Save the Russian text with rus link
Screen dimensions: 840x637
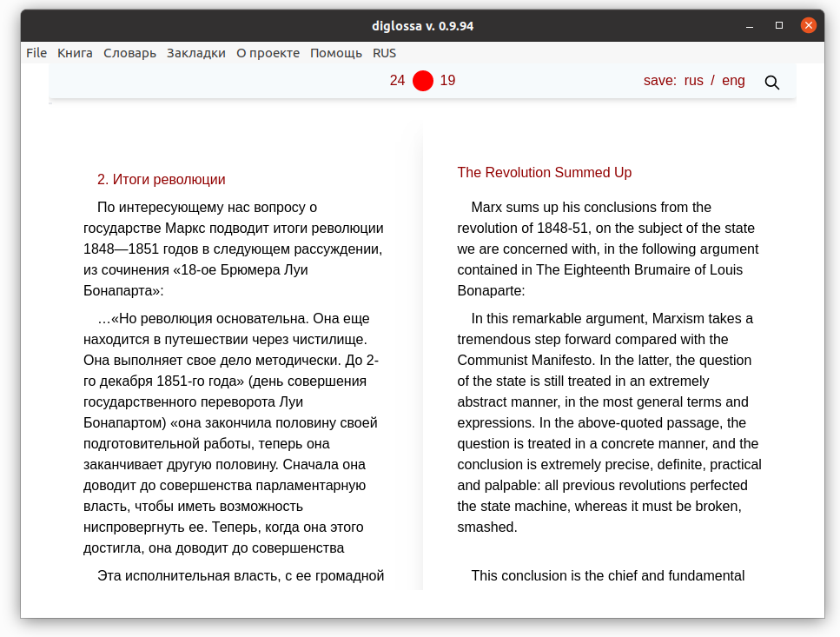(693, 80)
